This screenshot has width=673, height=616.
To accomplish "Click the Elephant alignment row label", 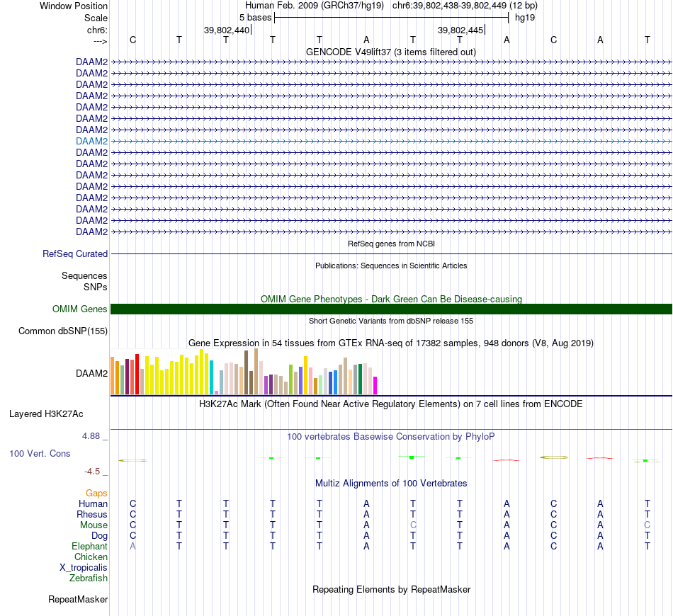I will tap(89, 546).
